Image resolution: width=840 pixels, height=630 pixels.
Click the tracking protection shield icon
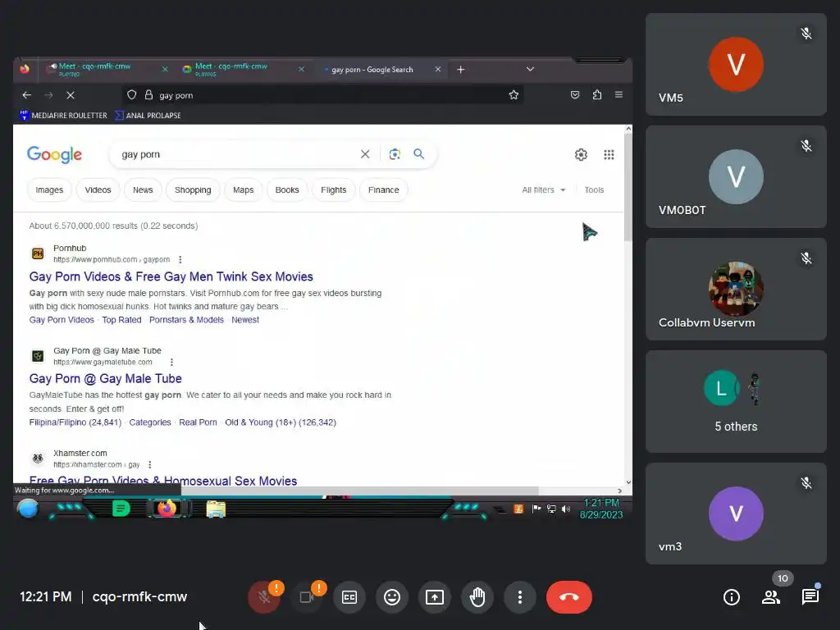[132, 95]
